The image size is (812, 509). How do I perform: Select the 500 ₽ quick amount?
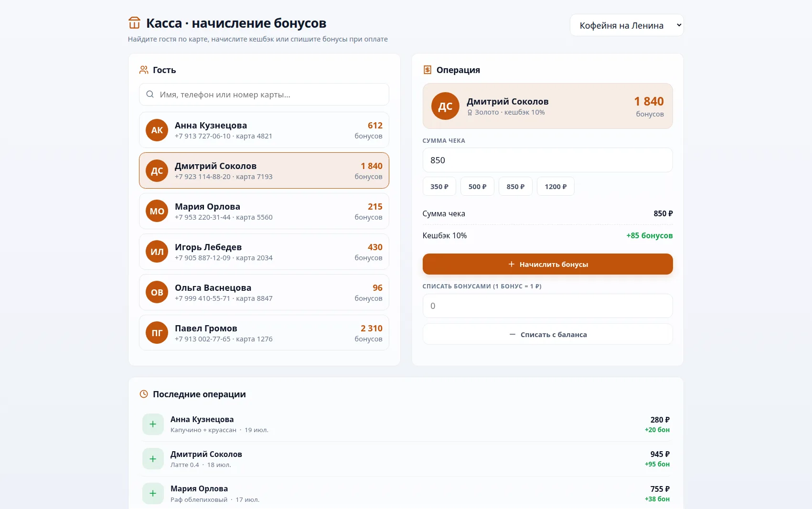[x=477, y=186]
